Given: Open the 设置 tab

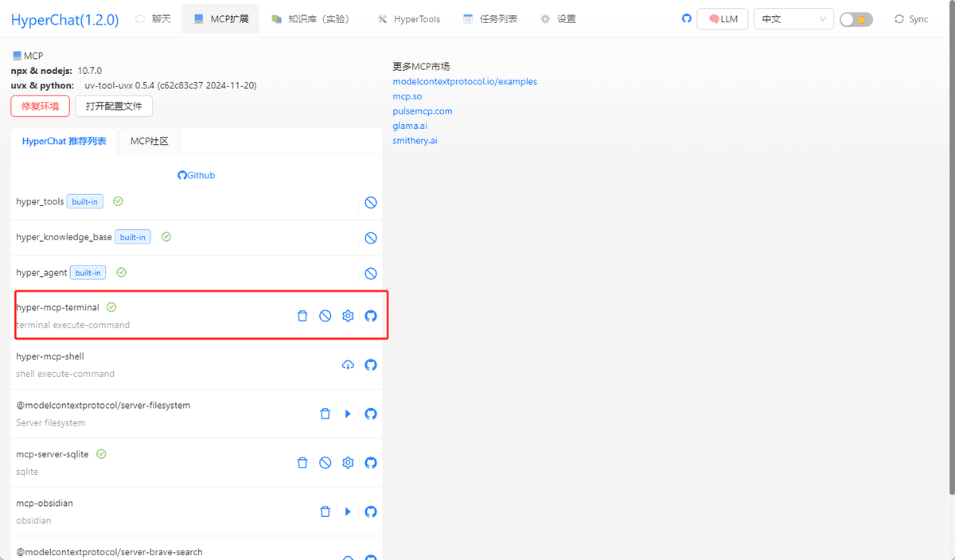Looking at the screenshot, I should pyautogui.click(x=558, y=19).
